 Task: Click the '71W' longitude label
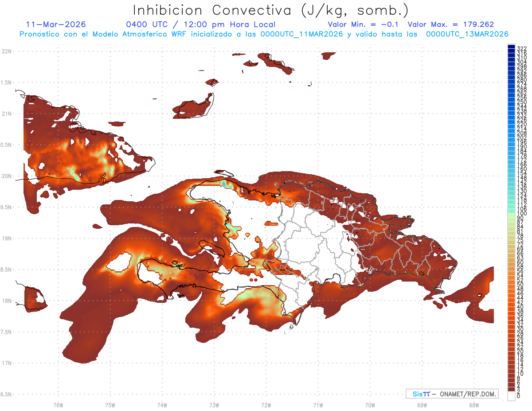tap(318, 405)
